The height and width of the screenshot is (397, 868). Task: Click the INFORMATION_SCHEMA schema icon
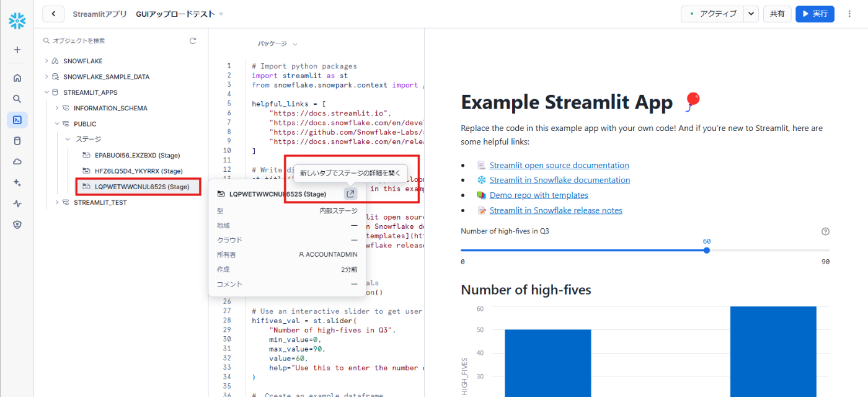click(66, 108)
